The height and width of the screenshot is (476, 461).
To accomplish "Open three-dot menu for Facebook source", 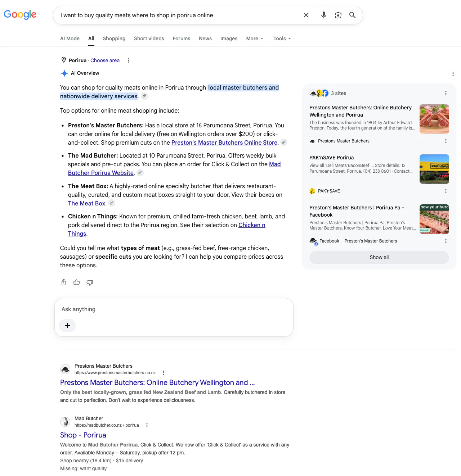I will 446,241.
